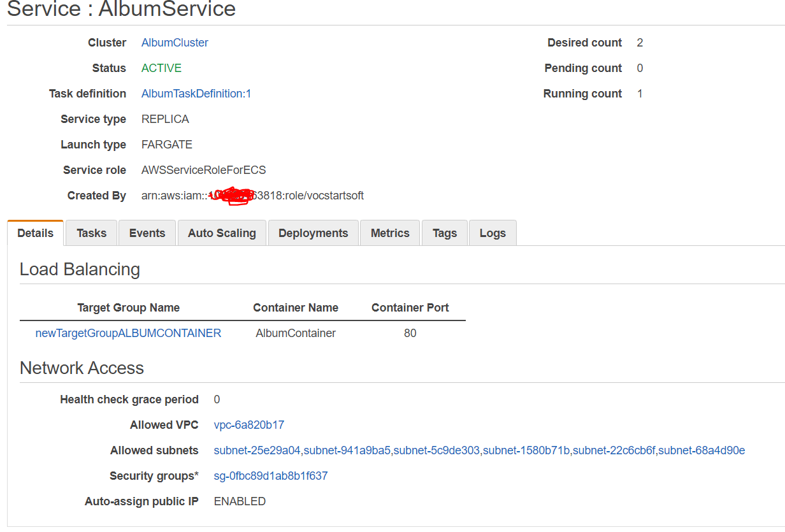Open the Metrics tab
Viewport: 785px width, 532px height.
pyautogui.click(x=389, y=233)
